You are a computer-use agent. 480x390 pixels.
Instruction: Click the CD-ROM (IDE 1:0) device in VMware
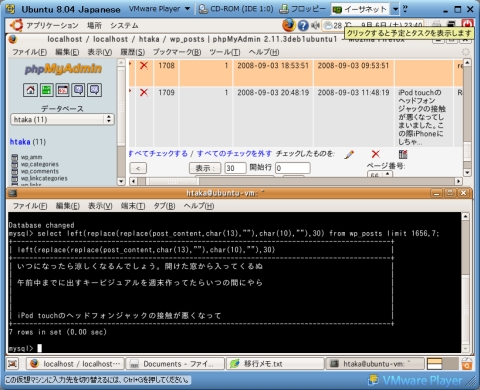point(236,9)
